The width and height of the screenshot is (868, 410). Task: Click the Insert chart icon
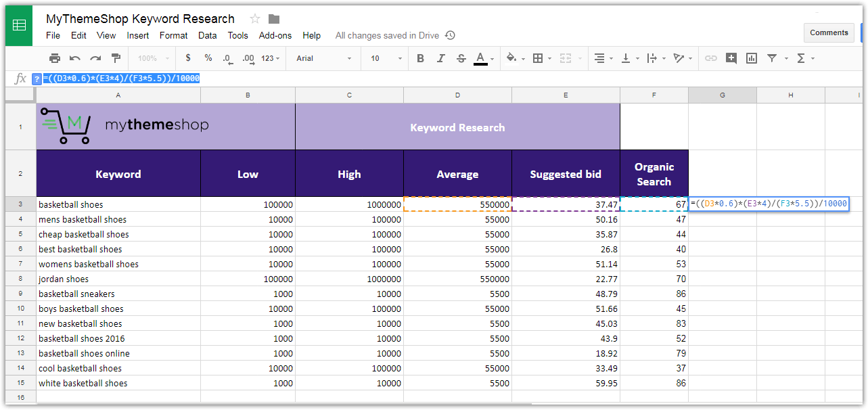click(x=752, y=58)
